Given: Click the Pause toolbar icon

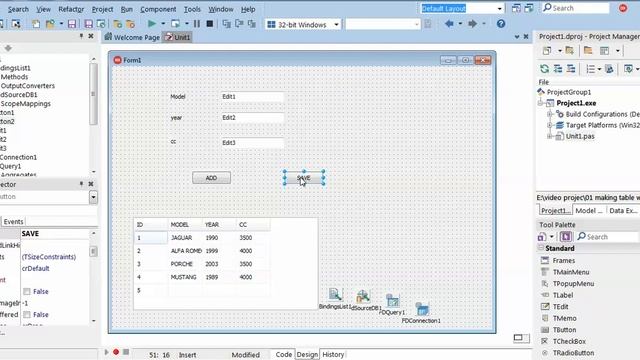Looking at the screenshot, I should pyautogui.click(x=197, y=24).
